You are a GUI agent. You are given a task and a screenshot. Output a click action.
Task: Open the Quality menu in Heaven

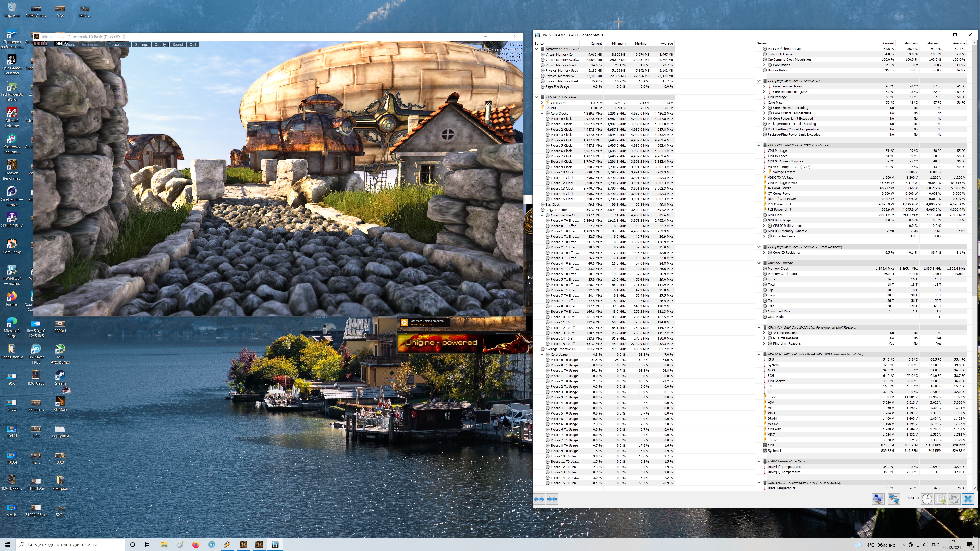(160, 44)
